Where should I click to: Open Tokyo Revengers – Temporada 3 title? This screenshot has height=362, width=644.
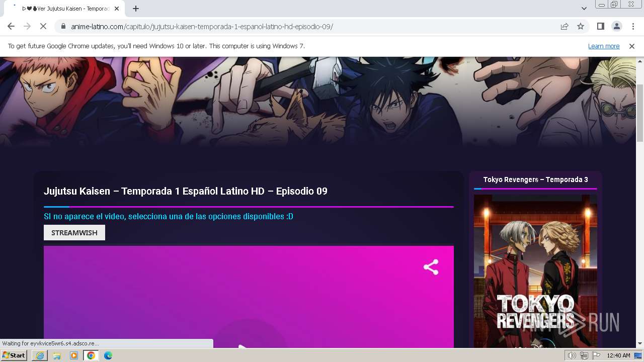pyautogui.click(x=535, y=179)
